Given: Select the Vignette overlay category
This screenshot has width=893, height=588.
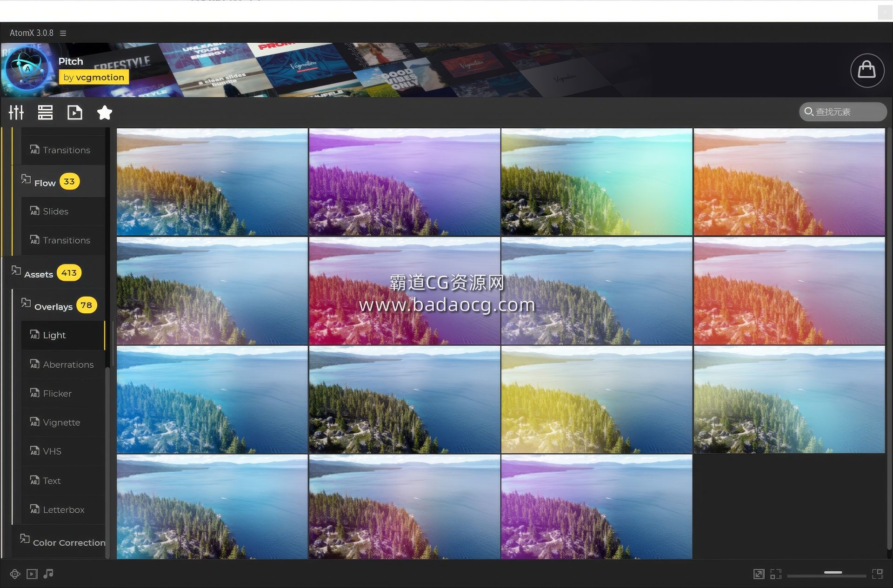Looking at the screenshot, I should tap(63, 423).
